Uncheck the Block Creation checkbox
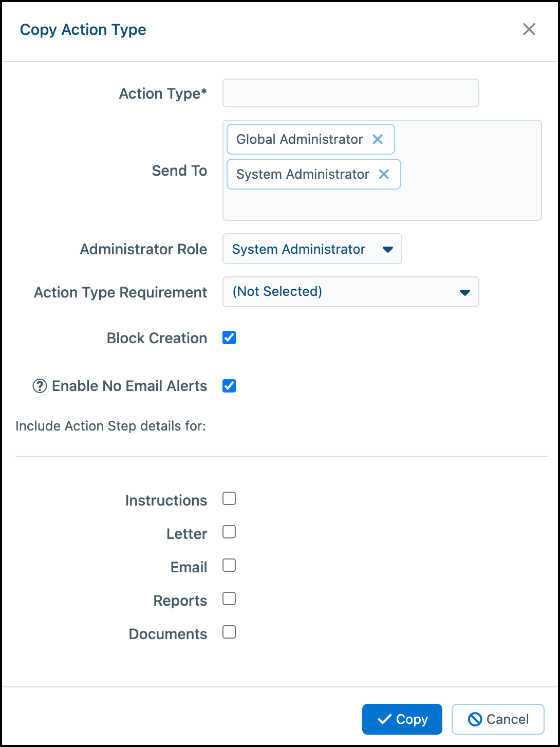560x747 pixels. 229,338
